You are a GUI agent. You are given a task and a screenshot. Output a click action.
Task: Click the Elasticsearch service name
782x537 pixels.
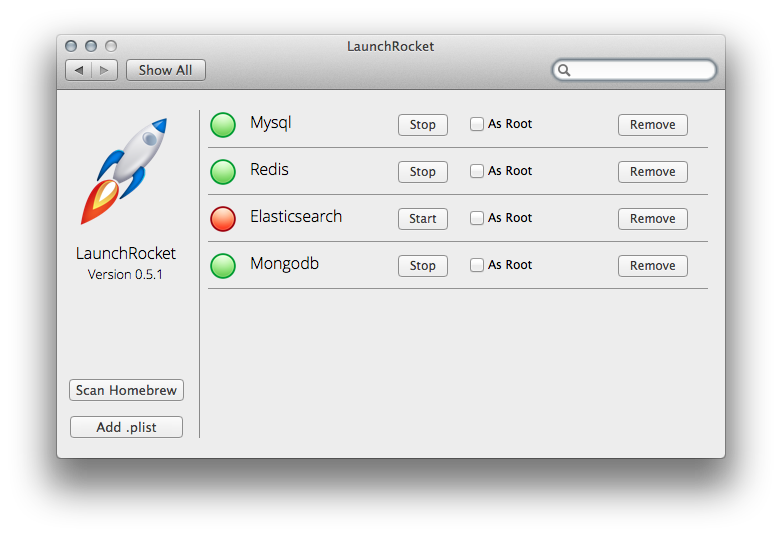[x=296, y=216]
